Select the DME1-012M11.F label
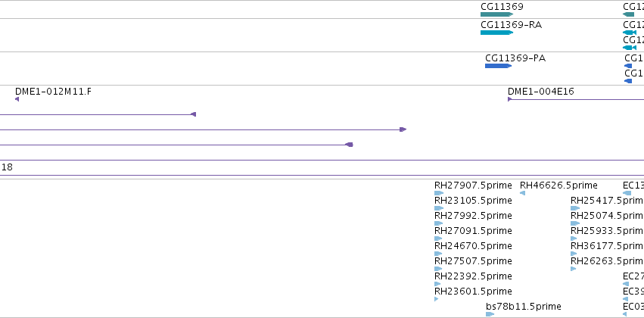 [x=54, y=92]
